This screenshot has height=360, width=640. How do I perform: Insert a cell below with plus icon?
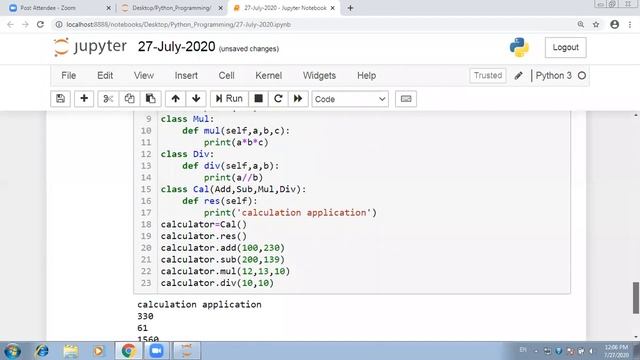click(x=84, y=99)
